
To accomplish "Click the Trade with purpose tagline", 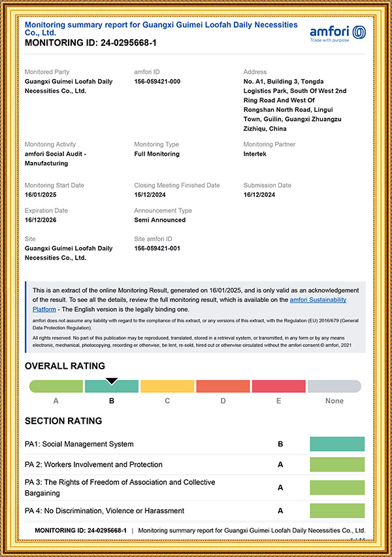I will click(x=329, y=40).
